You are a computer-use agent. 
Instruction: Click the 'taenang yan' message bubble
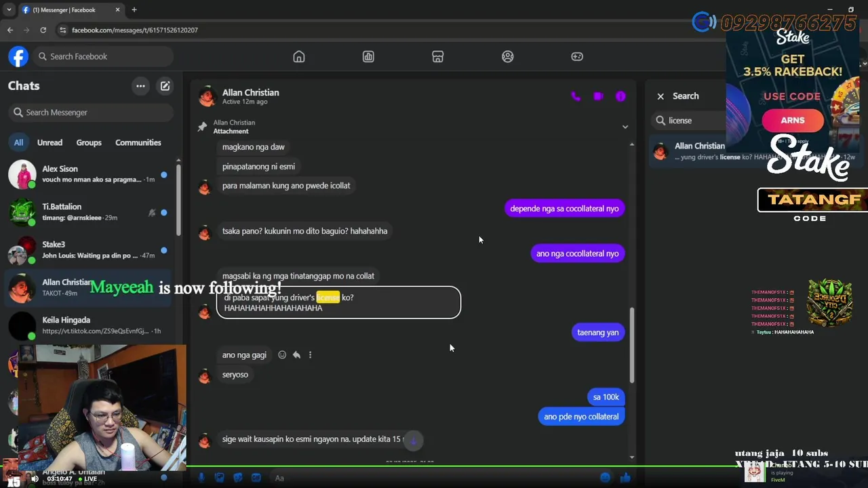[598, 333]
